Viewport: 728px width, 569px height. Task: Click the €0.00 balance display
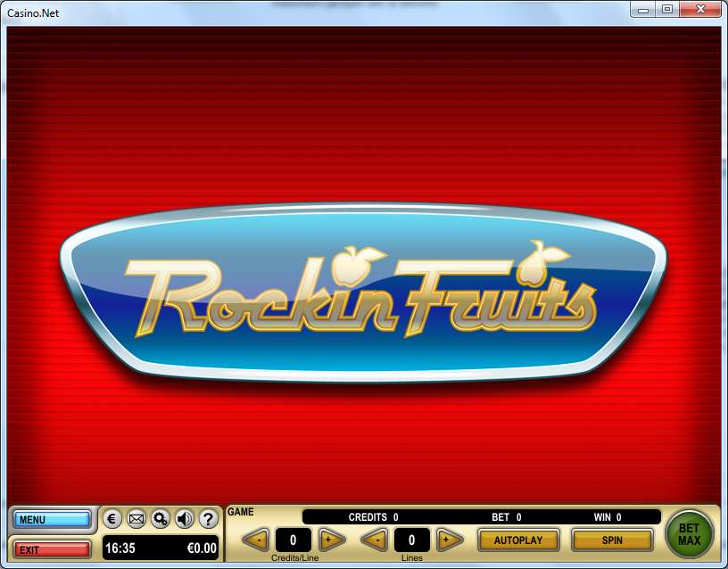[x=202, y=548]
